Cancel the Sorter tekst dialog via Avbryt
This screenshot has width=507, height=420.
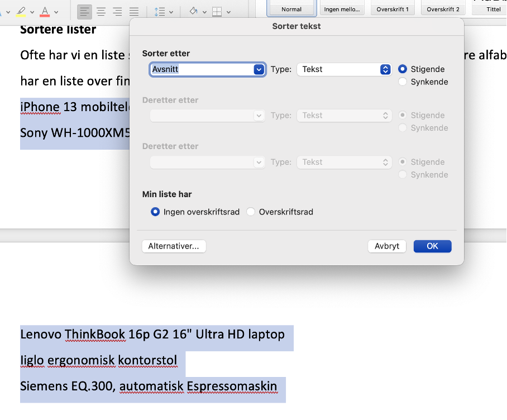pyautogui.click(x=387, y=246)
